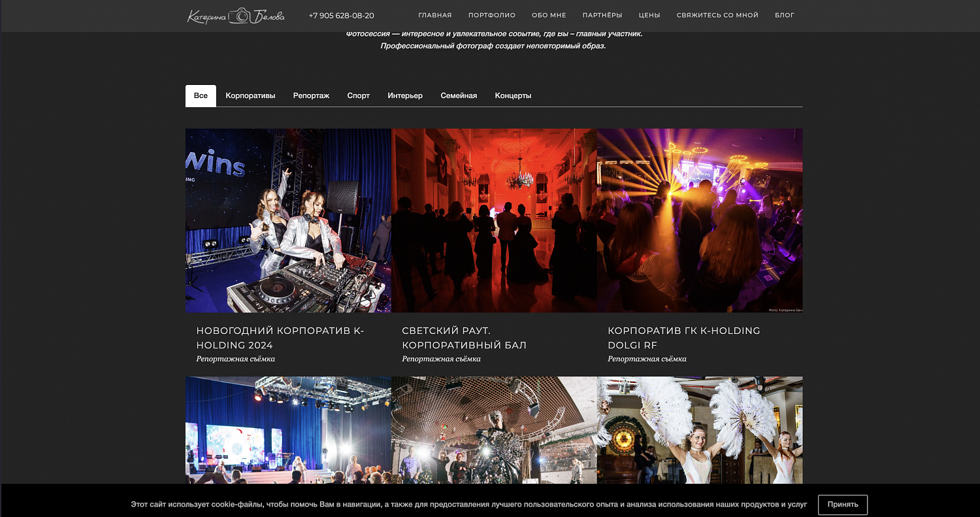The height and width of the screenshot is (517, 980).
Task: Click the Катерина Белова camera logo
Action: 236,16
